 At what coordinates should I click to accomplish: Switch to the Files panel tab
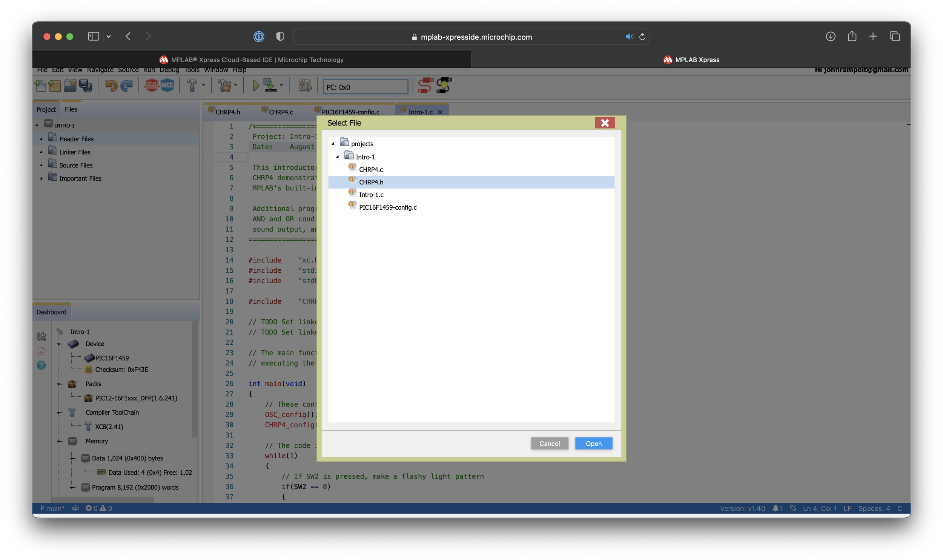71,109
